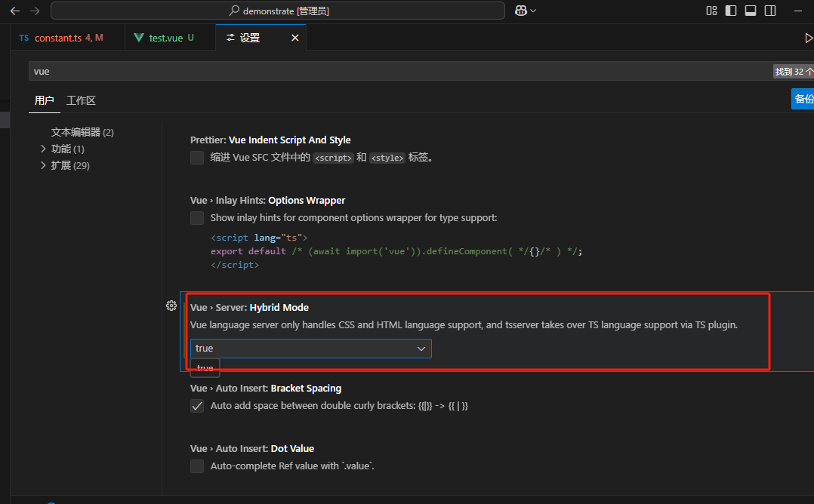Viewport: 814px width, 504px height.
Task: Click the Vue logo on the test.vue tab
Action: point(139,38)
